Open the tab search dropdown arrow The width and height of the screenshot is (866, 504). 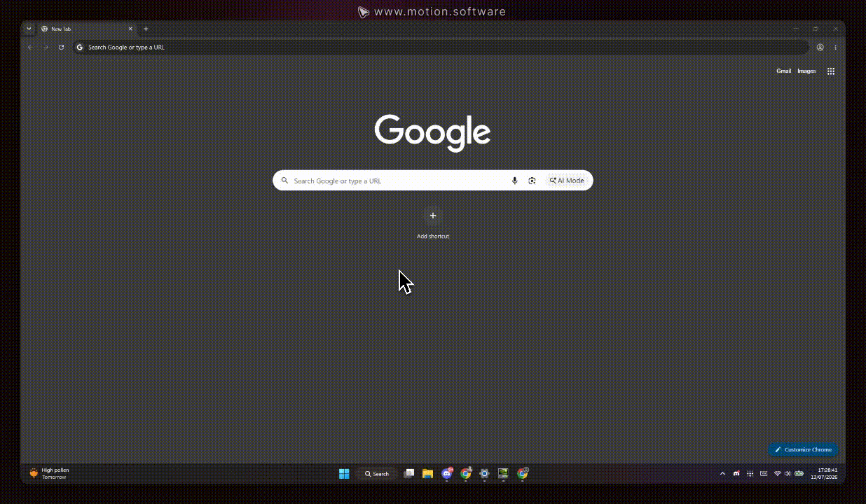tap(29, 29)
